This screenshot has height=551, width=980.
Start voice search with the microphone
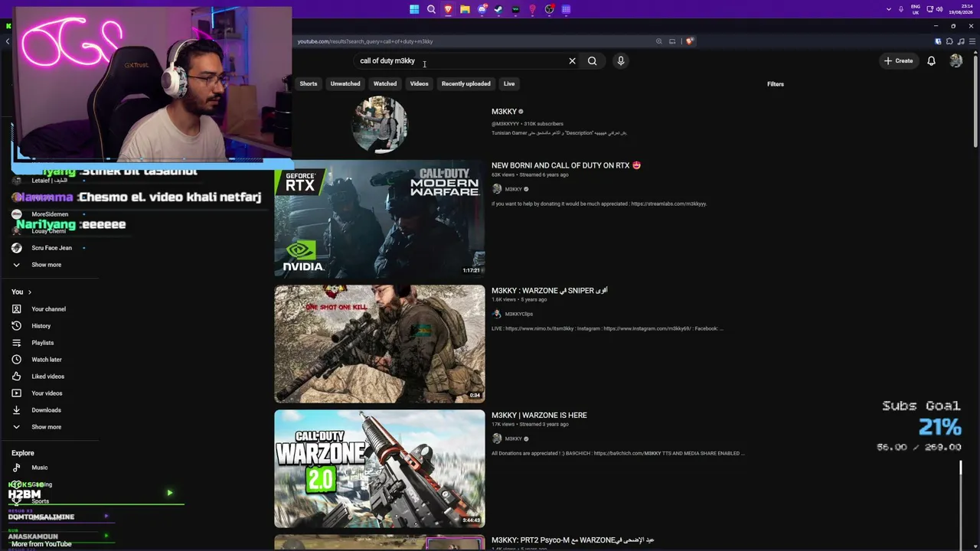[x=621, y=60]
